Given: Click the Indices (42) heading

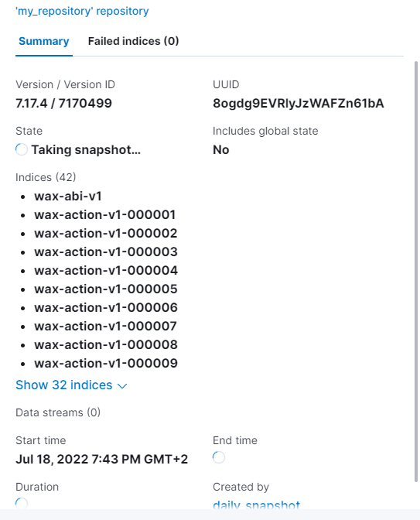Looking at the screenshot, I should pos(46,177).
